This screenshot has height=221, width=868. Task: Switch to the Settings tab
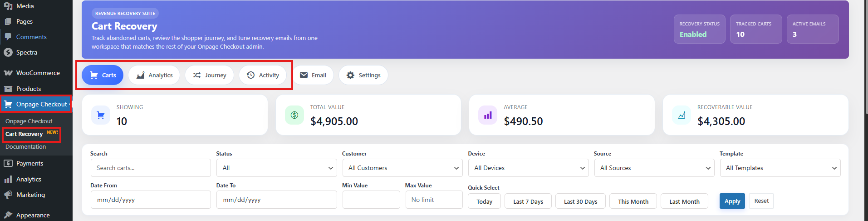[363, 75]
